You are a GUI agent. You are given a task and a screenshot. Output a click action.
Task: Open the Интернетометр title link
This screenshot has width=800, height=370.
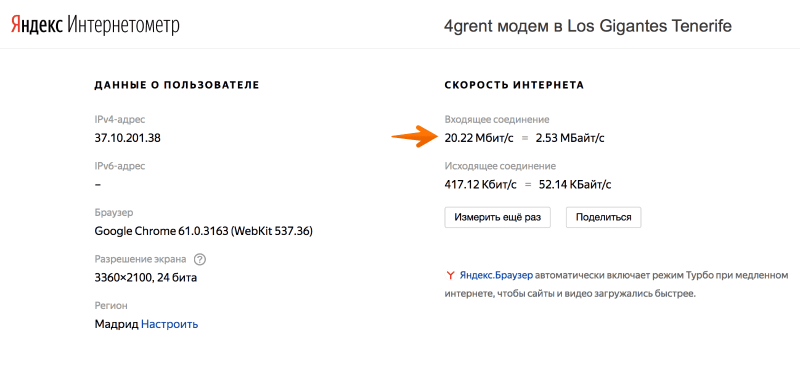click(123, 24)
